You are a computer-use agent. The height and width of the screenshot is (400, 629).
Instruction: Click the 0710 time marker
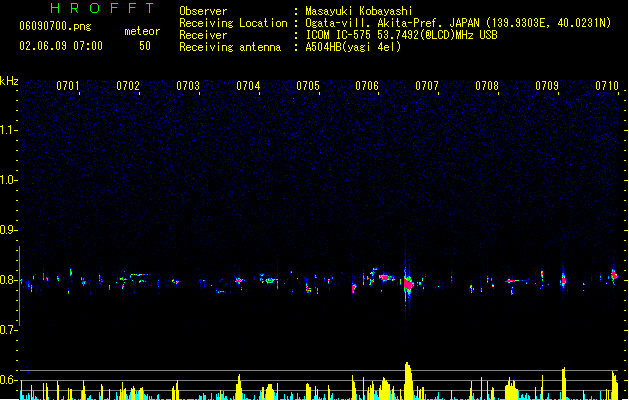(x=607, y=86)
